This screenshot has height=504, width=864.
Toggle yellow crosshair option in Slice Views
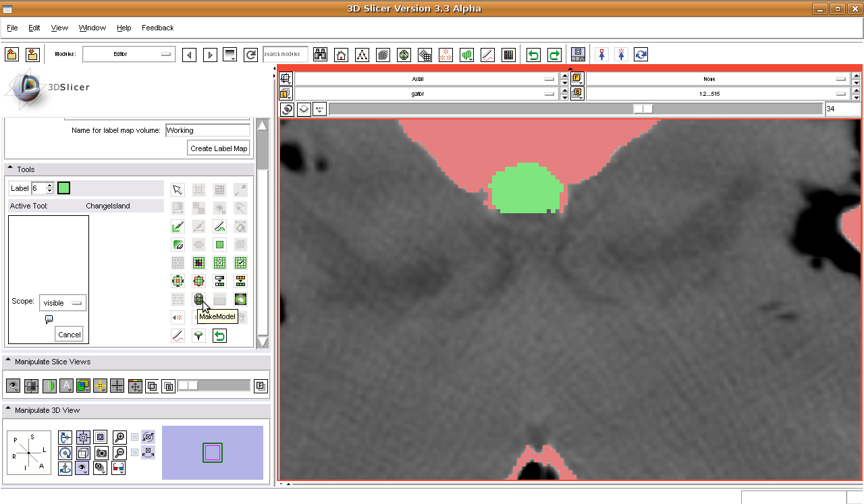point(100,386)
